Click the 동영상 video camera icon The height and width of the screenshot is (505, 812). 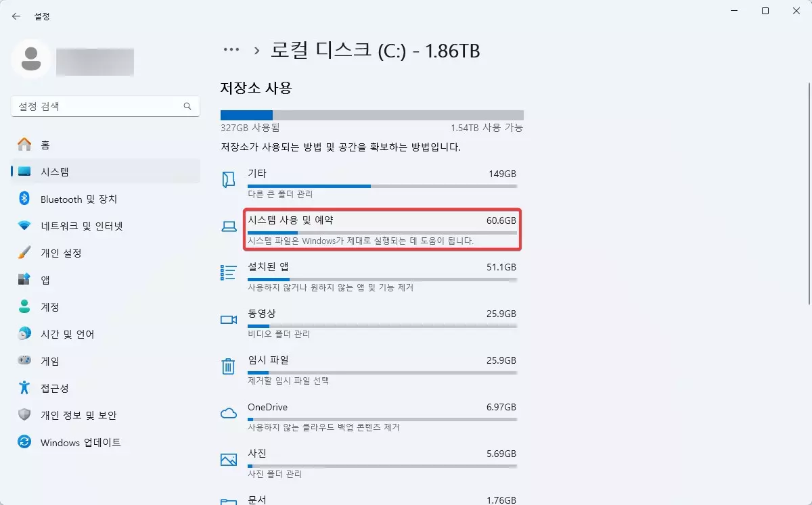228,320
